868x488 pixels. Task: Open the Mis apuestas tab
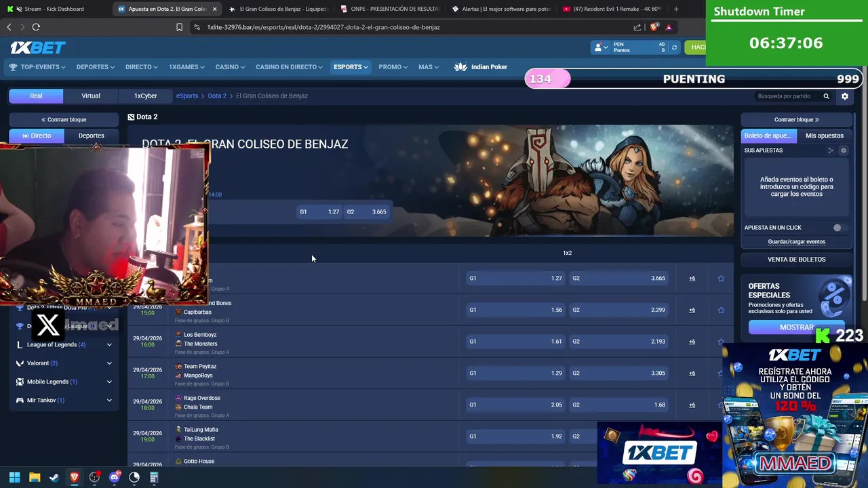coord(825,136)
